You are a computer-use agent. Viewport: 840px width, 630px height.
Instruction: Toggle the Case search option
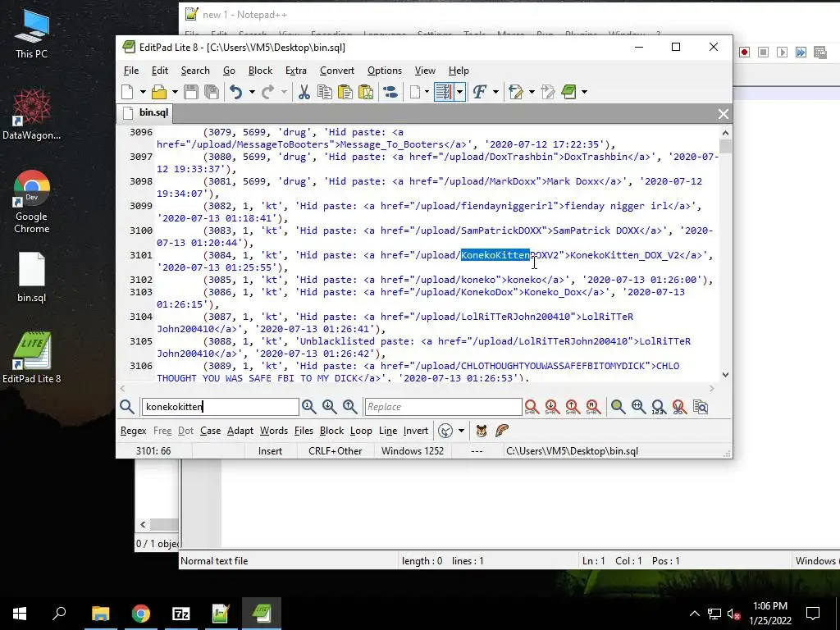(210, 431)
